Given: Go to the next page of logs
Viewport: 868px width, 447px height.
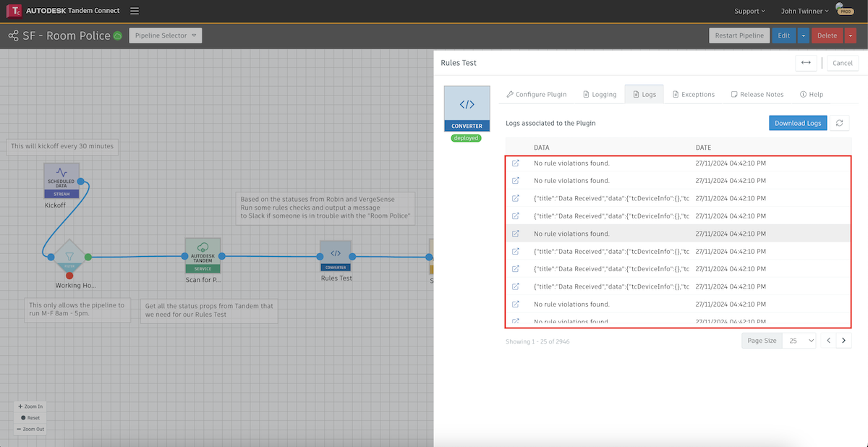Looking at the screenshot, I should 844,341.
